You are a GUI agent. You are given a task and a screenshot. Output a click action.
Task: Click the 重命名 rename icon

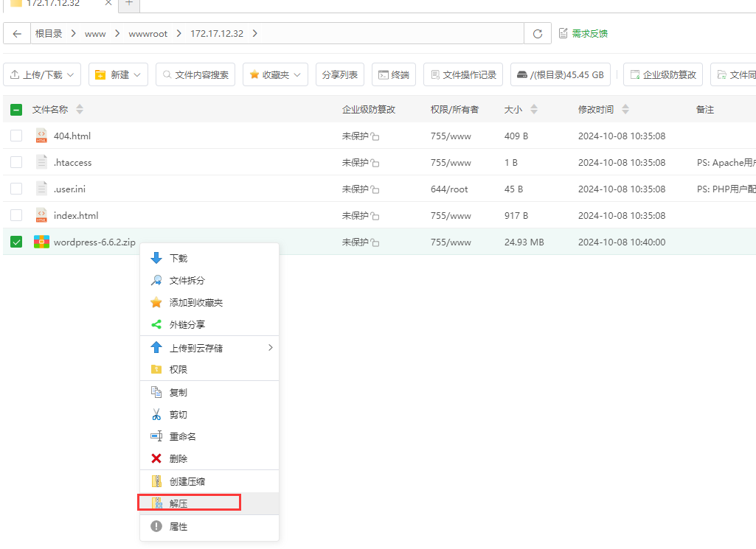156,436
